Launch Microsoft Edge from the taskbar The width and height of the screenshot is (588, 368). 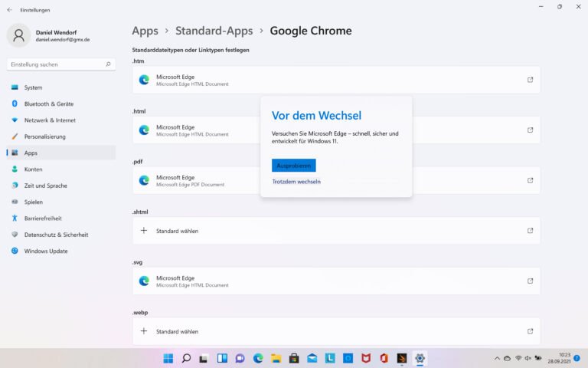click(258, 358)
